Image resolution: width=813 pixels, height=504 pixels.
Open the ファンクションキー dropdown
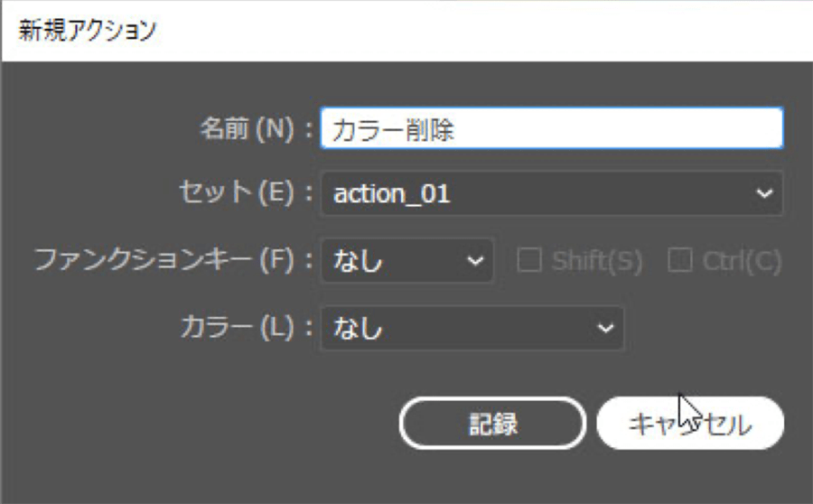(406, 261)
